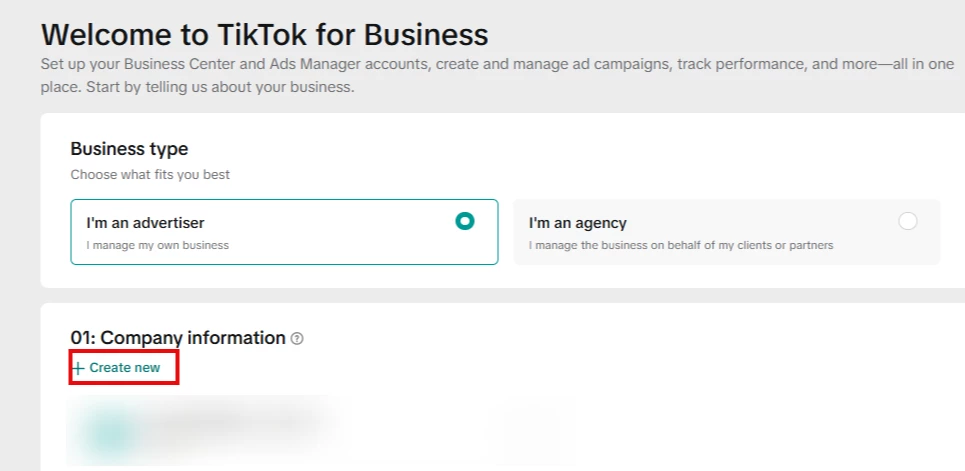965x471 pixels.
Task: Click the "Welcome to TikTok for Business" title
Action: pyautogui.click(x=264, y=35)
